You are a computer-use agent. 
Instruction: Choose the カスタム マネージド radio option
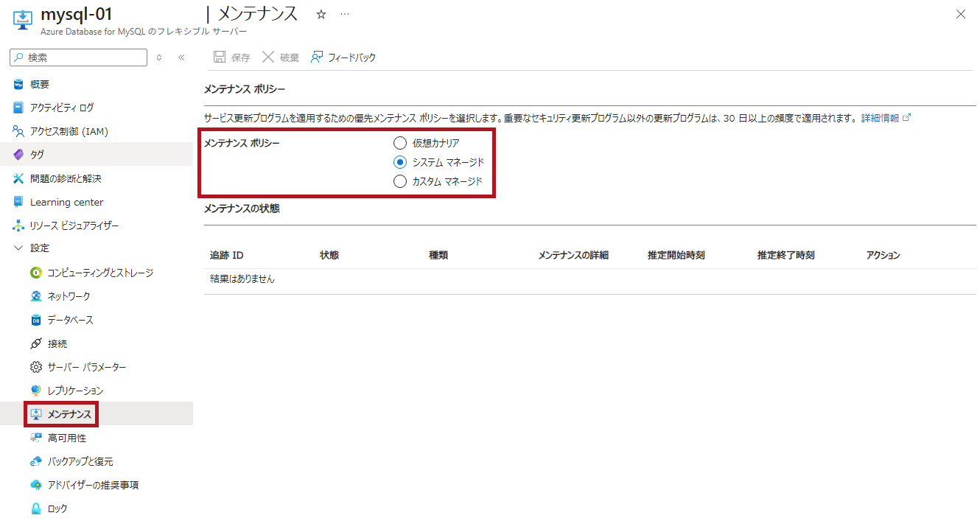[x=400, y=181]
